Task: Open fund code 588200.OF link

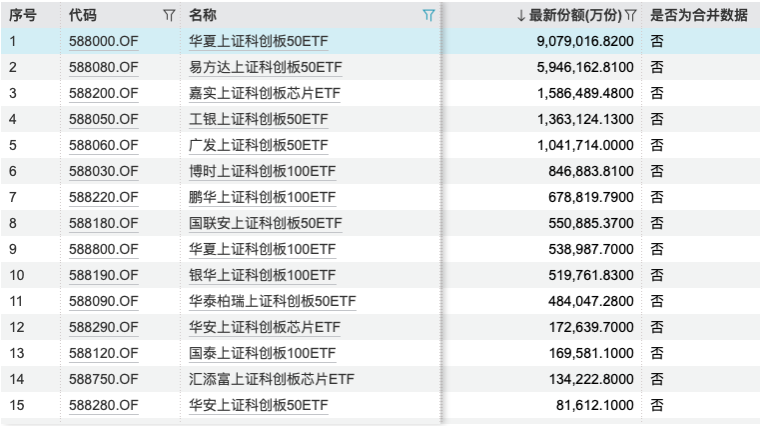Action: (104, 93)
